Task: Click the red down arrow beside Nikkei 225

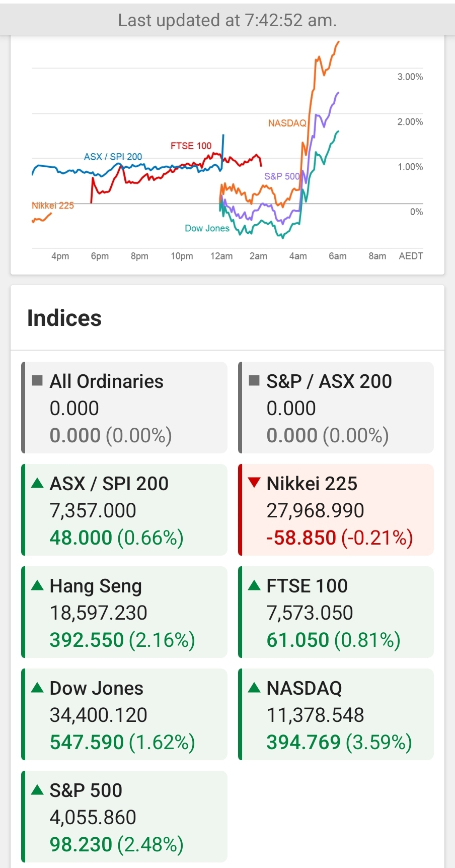Action: click(254, 483)
